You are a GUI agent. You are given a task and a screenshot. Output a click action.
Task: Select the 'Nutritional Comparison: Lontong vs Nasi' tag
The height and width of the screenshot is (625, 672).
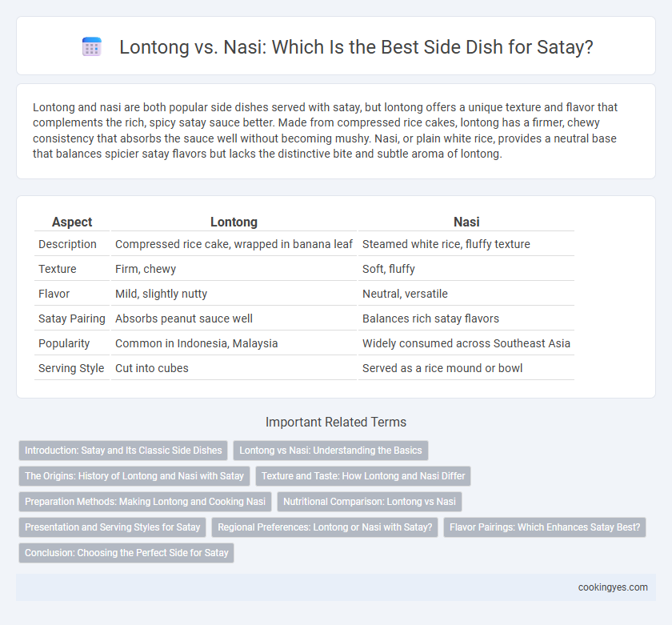[x=370, y=502]
